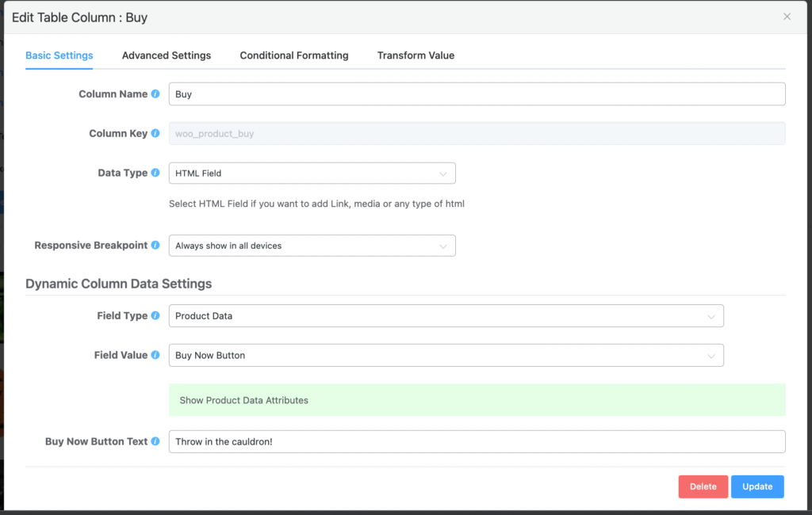Select the Basic Settings tab

(x=59, y=55)
